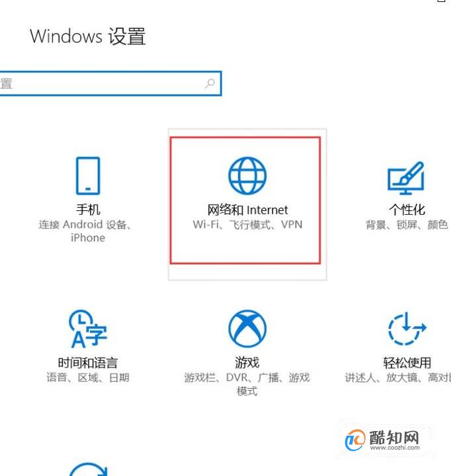This screenshot has width=451, height=476.
Task: Select the 时间和语言 category label
Action: (x=88, y=363)
